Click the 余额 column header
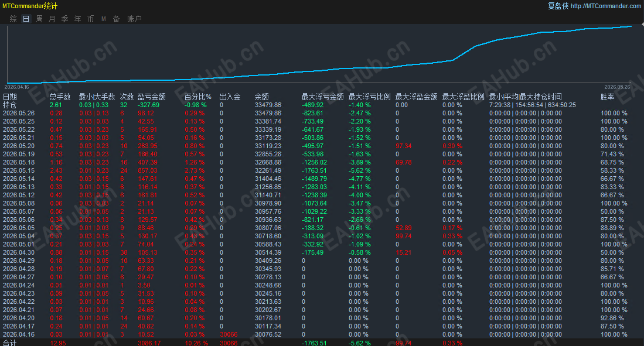 [261, 97]
